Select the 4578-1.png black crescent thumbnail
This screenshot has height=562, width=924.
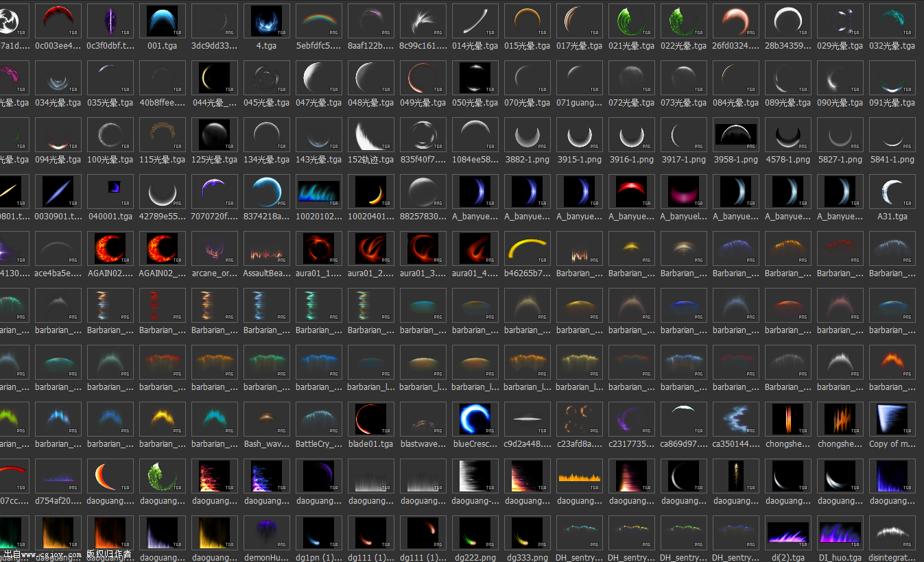[x=788, y=134]
